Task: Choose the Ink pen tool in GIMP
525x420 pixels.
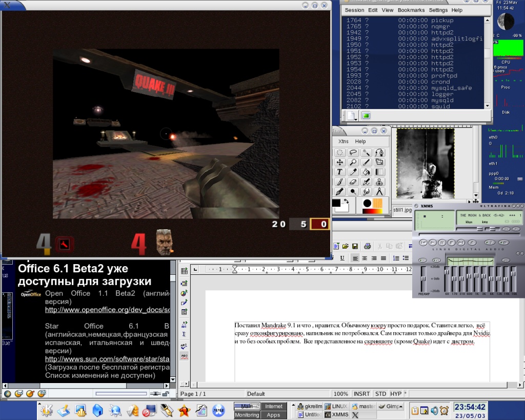Action: tap(339, 192)
